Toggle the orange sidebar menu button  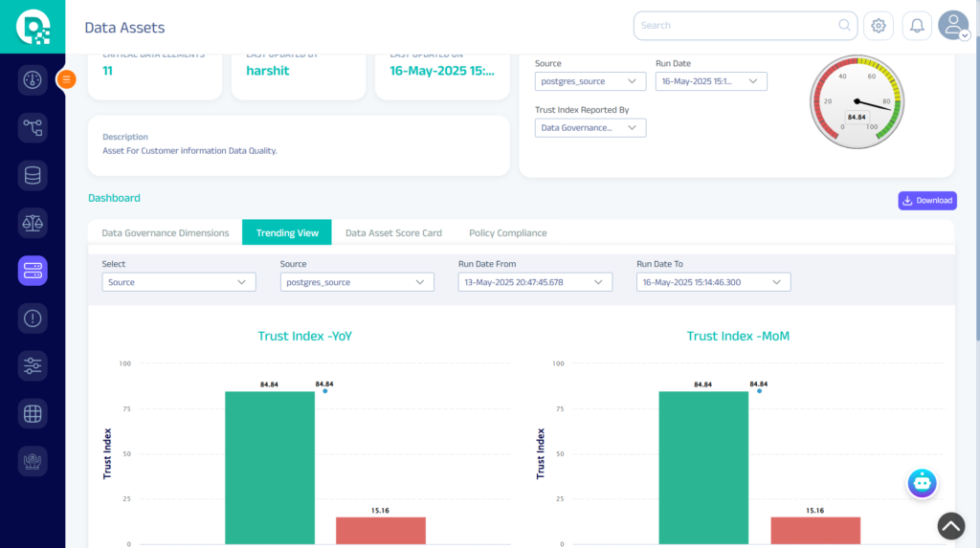point(66,79)
